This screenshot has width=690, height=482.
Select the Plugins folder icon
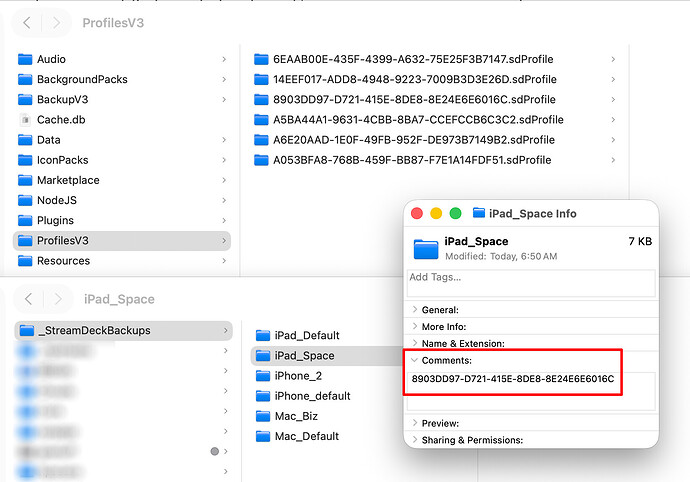pos(25,220)
